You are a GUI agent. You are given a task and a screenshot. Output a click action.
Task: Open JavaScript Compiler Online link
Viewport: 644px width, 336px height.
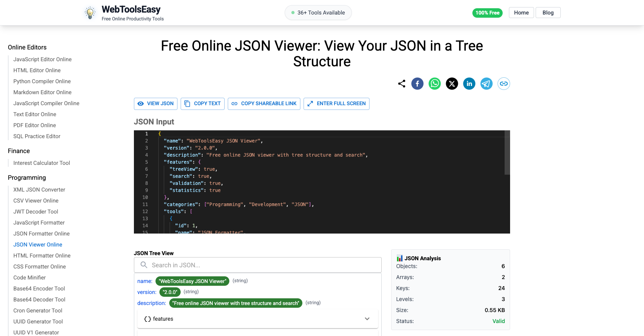point(46,103)
